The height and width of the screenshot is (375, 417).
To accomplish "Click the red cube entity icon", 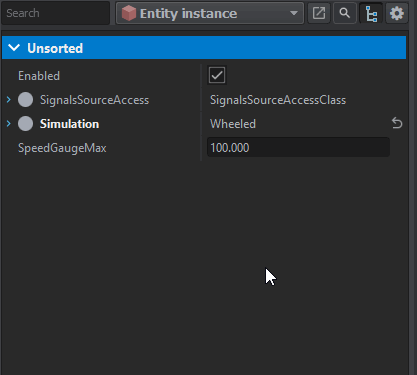I will coord(129,13).
